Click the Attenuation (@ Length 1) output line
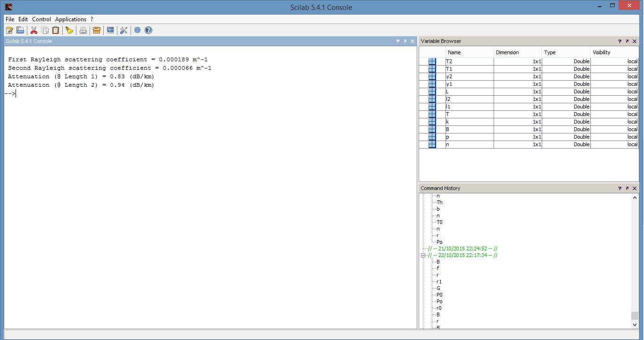Image resolution: width=644 pixels, height=340 pixels. coord(81,77)
